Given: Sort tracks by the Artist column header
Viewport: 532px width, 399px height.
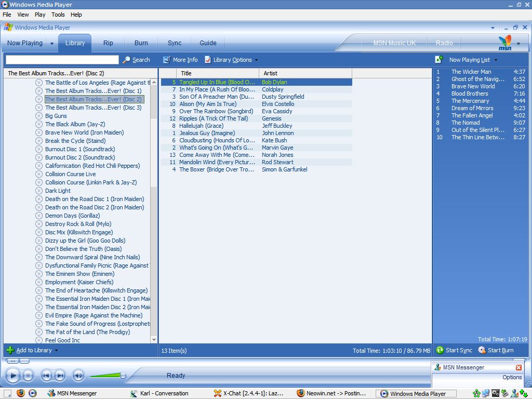Looking at the screenshot, I should (305, 73).
